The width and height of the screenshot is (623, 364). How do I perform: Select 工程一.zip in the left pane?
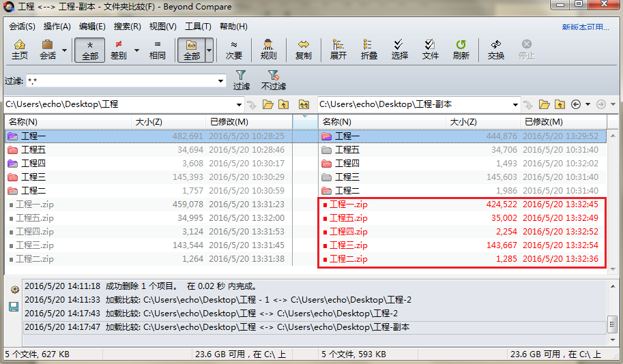(148, 204)
